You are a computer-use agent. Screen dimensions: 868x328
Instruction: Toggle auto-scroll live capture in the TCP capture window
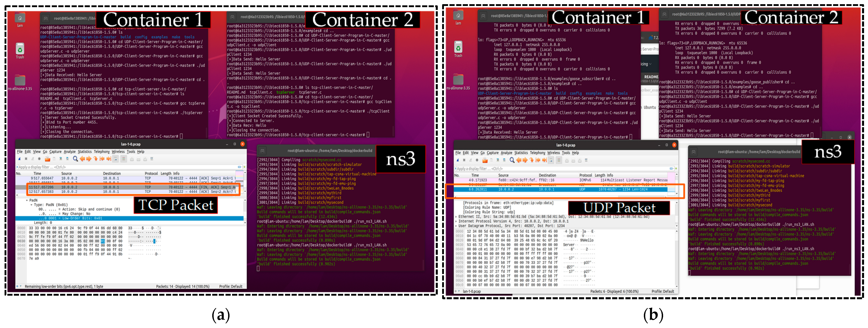116,159
